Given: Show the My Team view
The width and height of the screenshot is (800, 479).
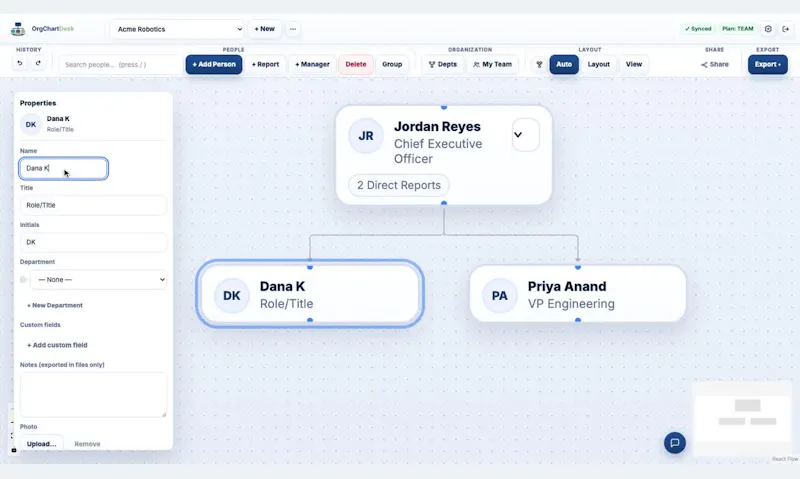Looking at the screenshot, I should [x=492, y=64].
